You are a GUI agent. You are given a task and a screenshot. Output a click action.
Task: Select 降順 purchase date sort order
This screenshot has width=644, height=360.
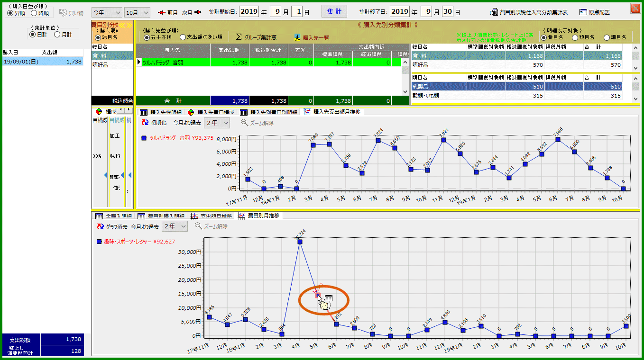pyautogui.click(x=34, y=13)
